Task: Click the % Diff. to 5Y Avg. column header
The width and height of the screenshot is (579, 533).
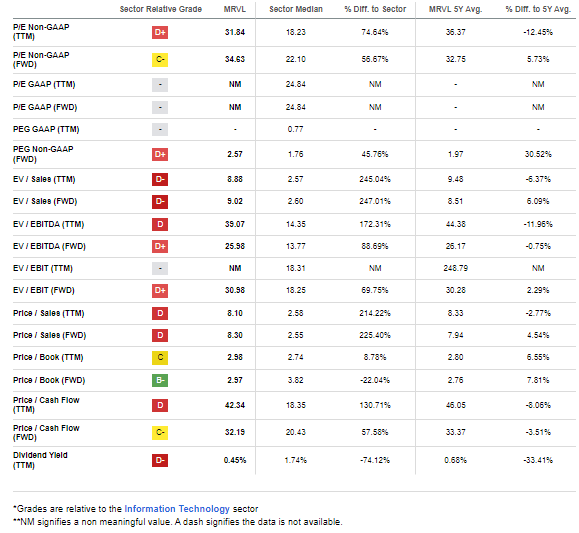Action: [538, 9]
